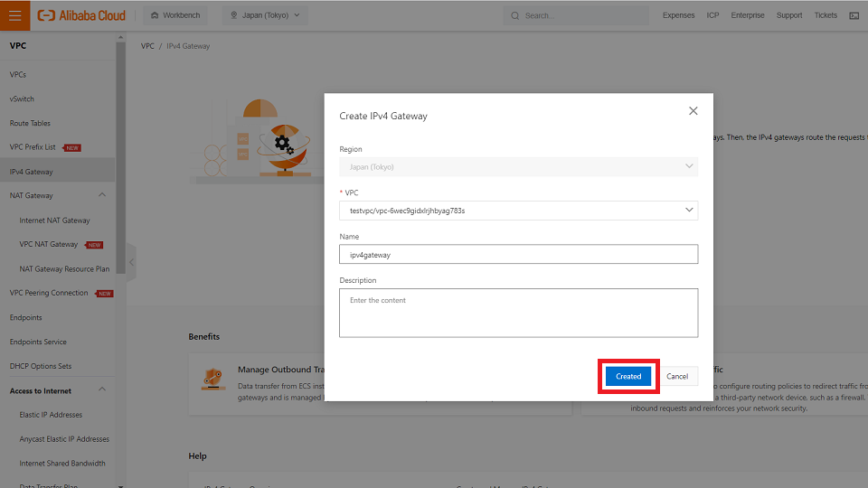Open the hamburger navigation menu
This screenshot has width=868, height=488.
tap(15, 15)
